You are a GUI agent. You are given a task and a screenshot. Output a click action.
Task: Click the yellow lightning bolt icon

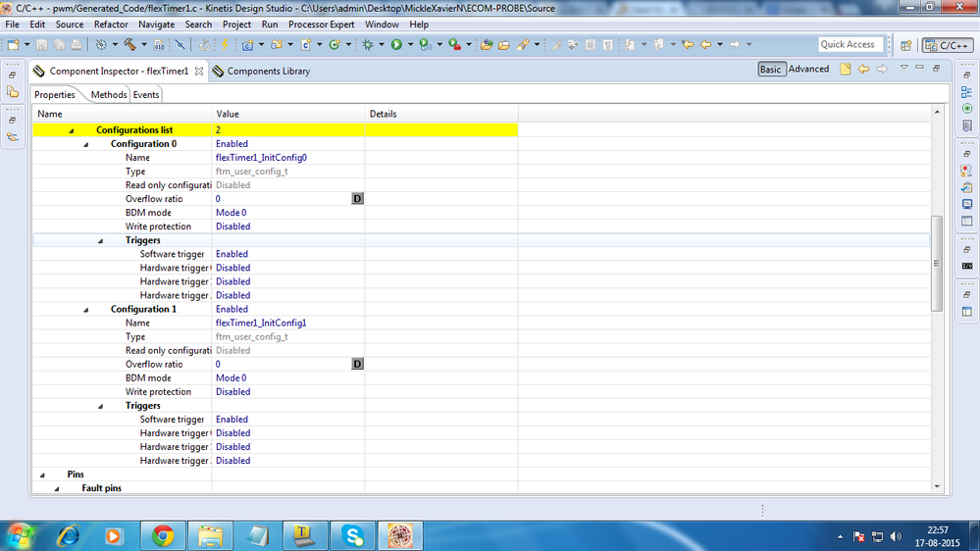click(x=225, y=44)
